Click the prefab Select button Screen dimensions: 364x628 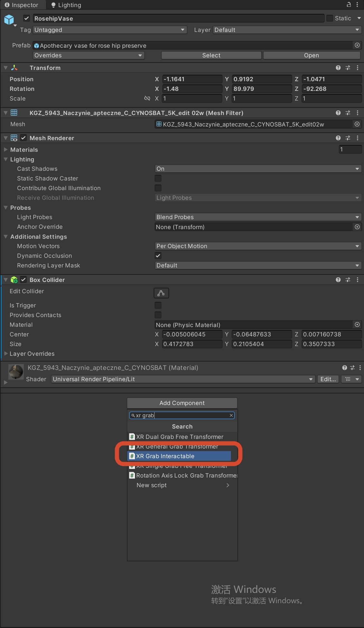click(211, 55)
